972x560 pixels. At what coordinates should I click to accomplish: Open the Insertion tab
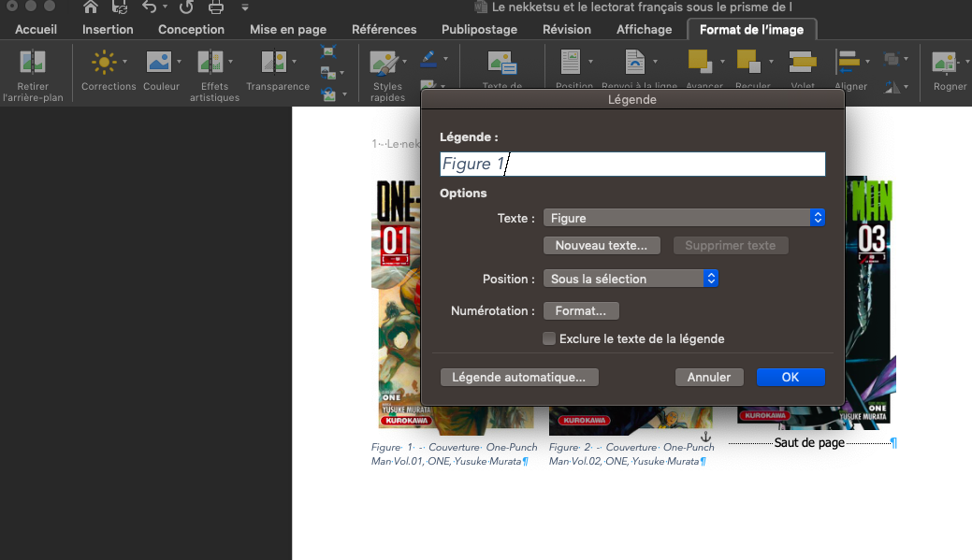click(x=108, y=29)
